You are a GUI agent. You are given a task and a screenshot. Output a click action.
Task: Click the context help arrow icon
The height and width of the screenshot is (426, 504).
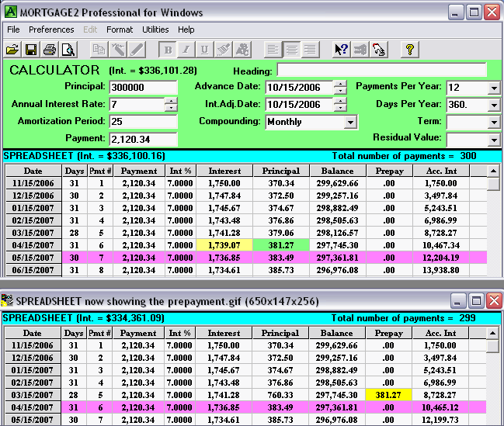pyautogui.click(x=341, y=50)
